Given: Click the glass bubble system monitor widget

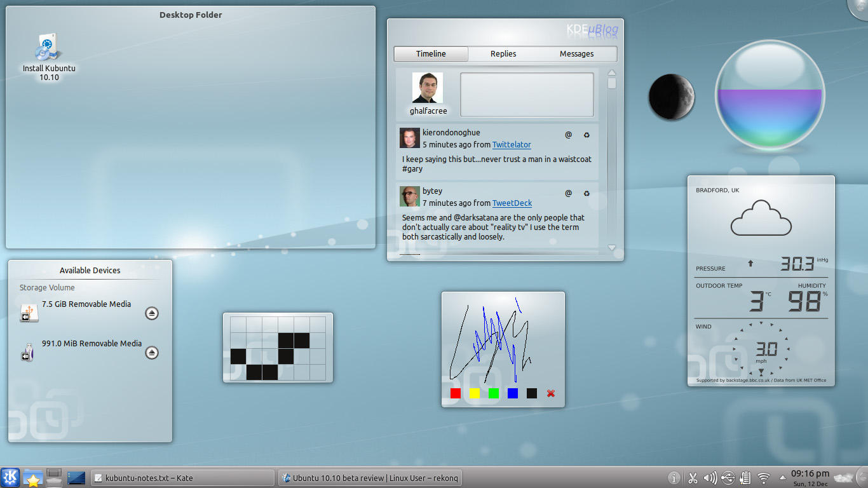Looking at the screenshot, I should [x=770, y=94].
